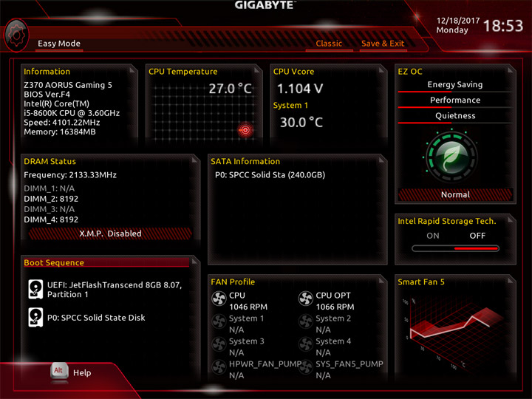The image size is (532, 399).
Task: Select the System 1 fan icon
Action: tap(219, 321)
